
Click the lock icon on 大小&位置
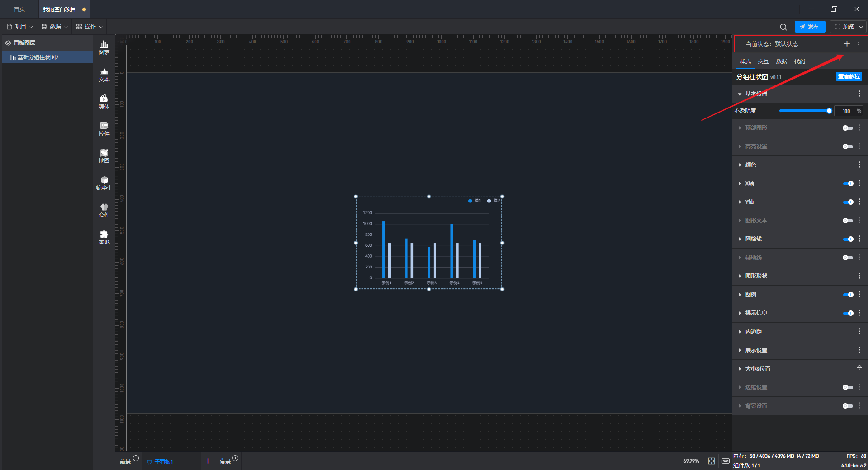click(x=859, y=369)
